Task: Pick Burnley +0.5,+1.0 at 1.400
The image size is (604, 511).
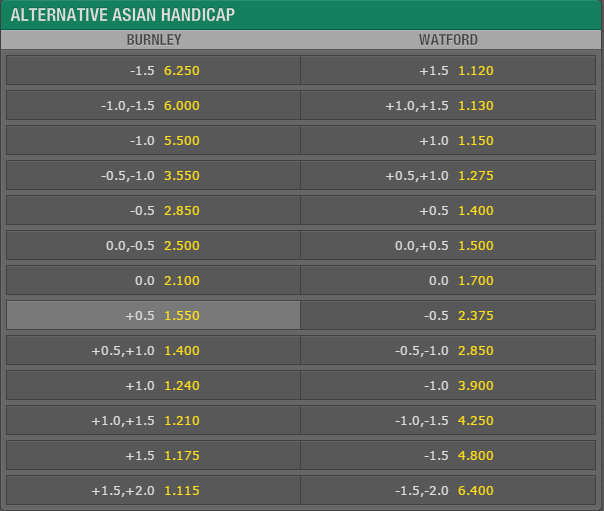Action: 153,350
